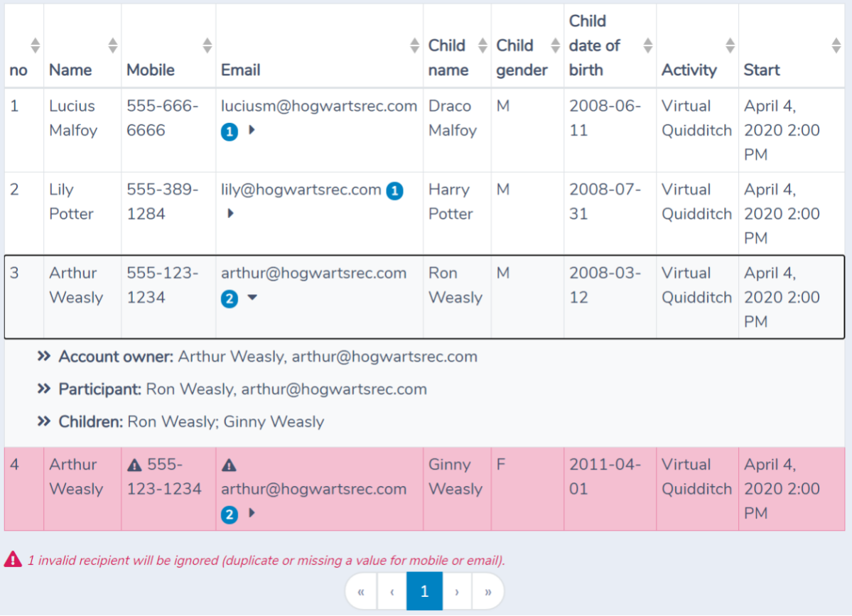Click the Harry Potter child name
This screenshot has height=616, width=852.
tap(451, 202)
